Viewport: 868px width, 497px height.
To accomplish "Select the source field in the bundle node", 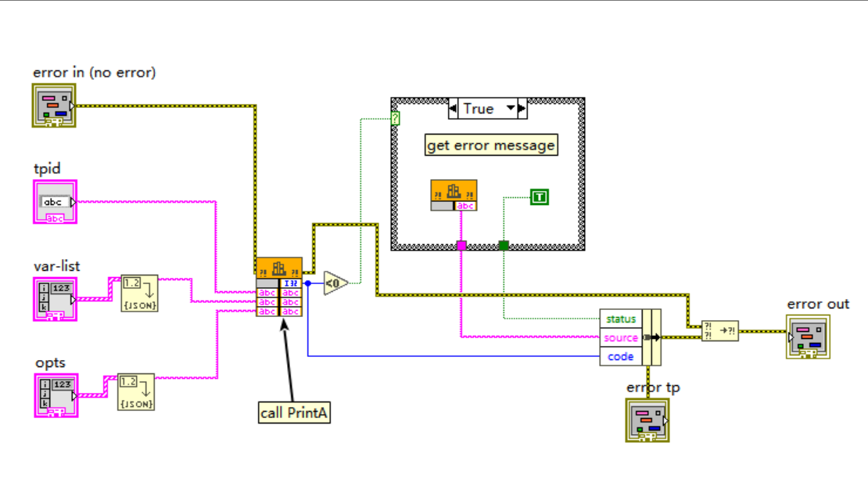I will tap(620, 336).
